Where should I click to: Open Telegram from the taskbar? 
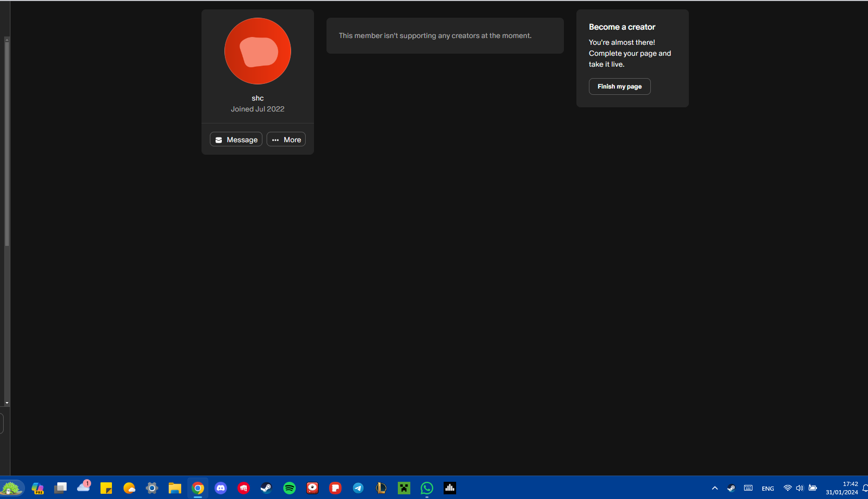[x=358, y=488]
